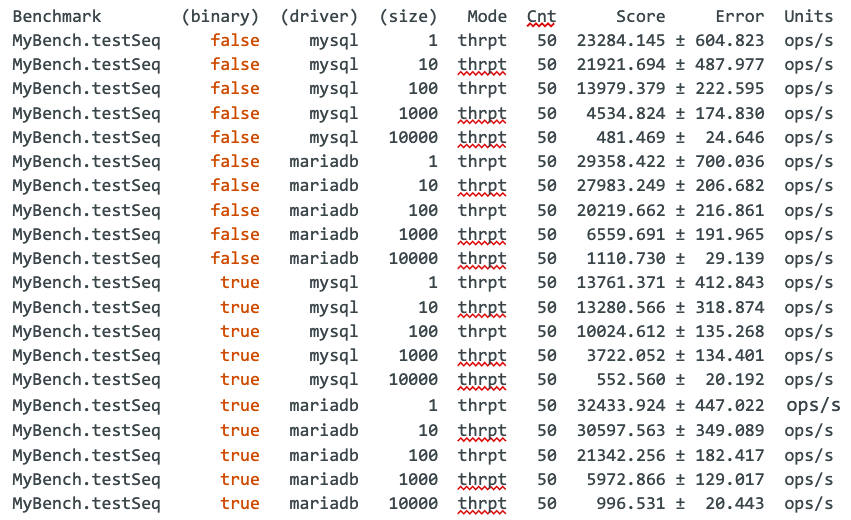Viewport: 851px width, 520px height.
Task: Click the score 552.560
Action: [x=631, y=379]
